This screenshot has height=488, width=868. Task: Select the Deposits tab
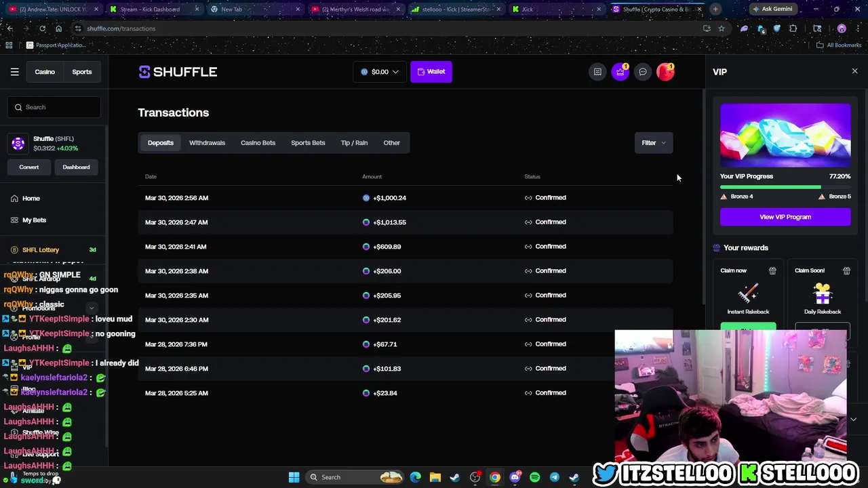(x=161, y=142)
